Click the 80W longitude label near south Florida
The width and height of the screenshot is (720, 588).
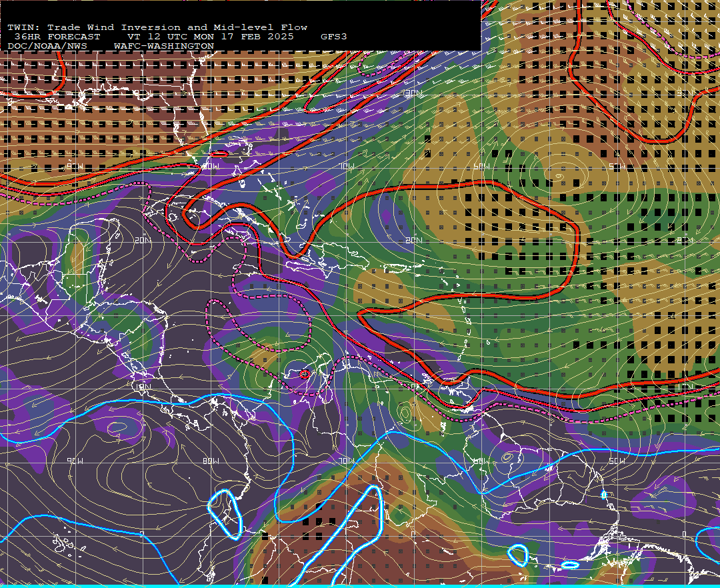click(211, 166)
